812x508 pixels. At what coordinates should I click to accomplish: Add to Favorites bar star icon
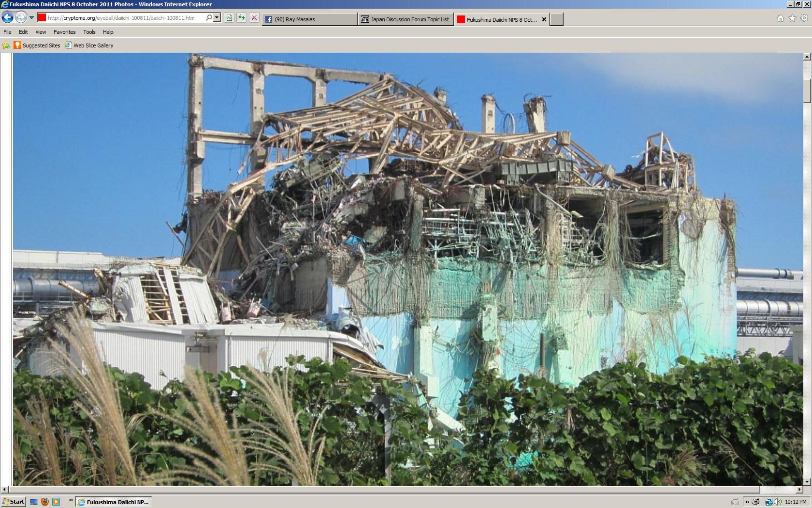click(x=6, y=45)
